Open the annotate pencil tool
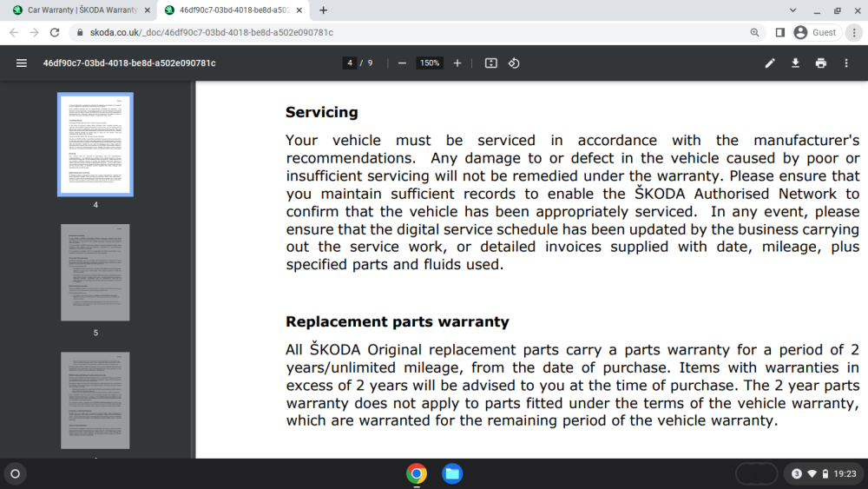868x489 pixels. tap(770, 63)
